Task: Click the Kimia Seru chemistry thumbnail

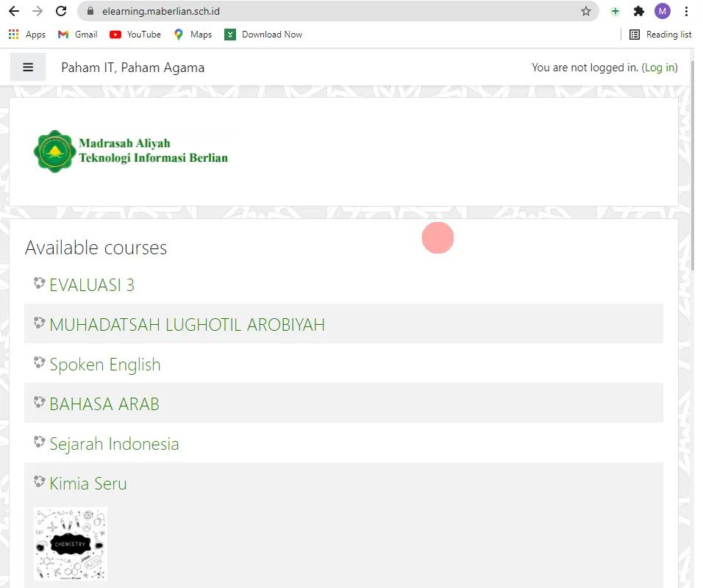Action: [71, 544]
